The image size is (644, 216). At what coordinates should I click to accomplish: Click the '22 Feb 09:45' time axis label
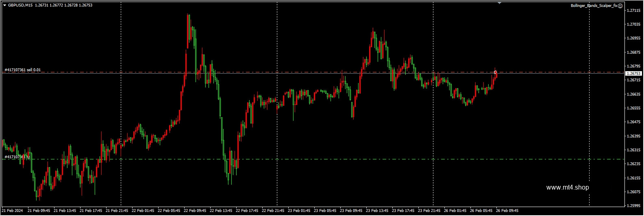pos(195,211)
